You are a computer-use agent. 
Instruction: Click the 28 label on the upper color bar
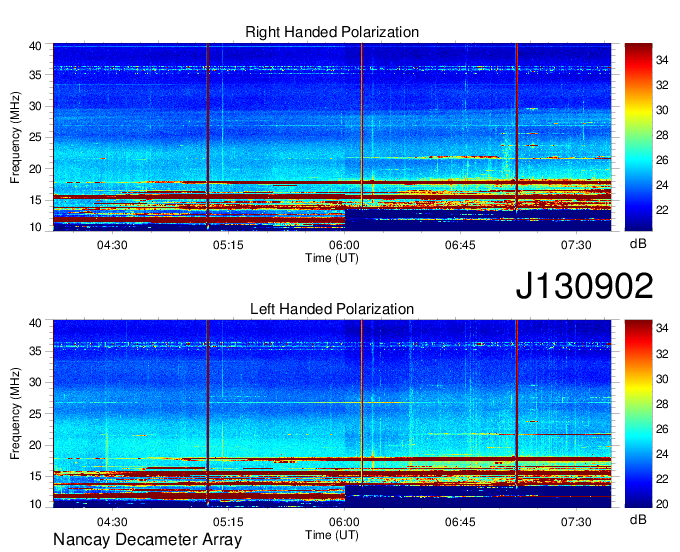pyautogui.click(x=662, y=135)
